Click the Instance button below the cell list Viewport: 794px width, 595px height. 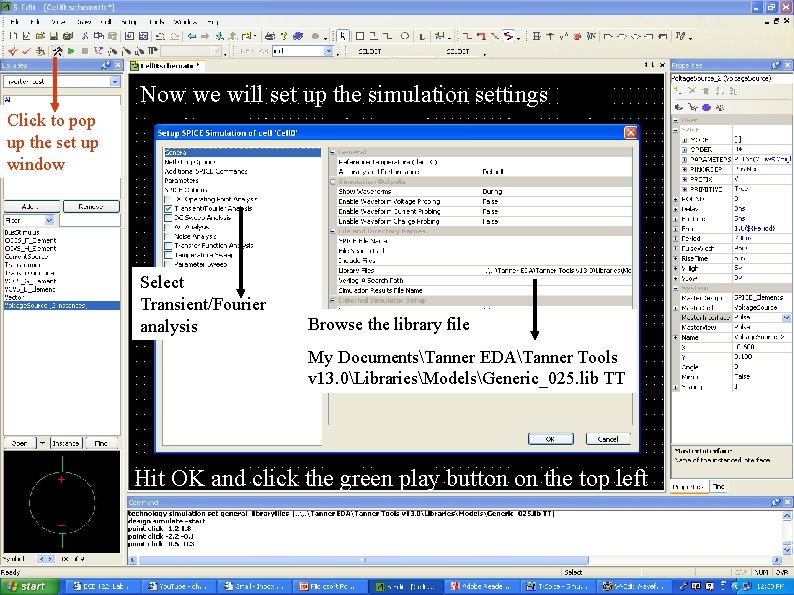[66, 443]
